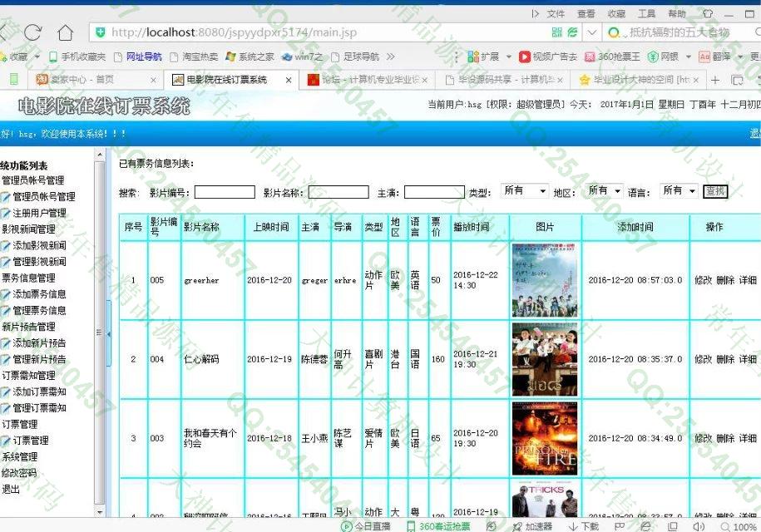This screenshot has height=532, width=761.
Task: Open the 工具 menu
Action: point(646,13)
